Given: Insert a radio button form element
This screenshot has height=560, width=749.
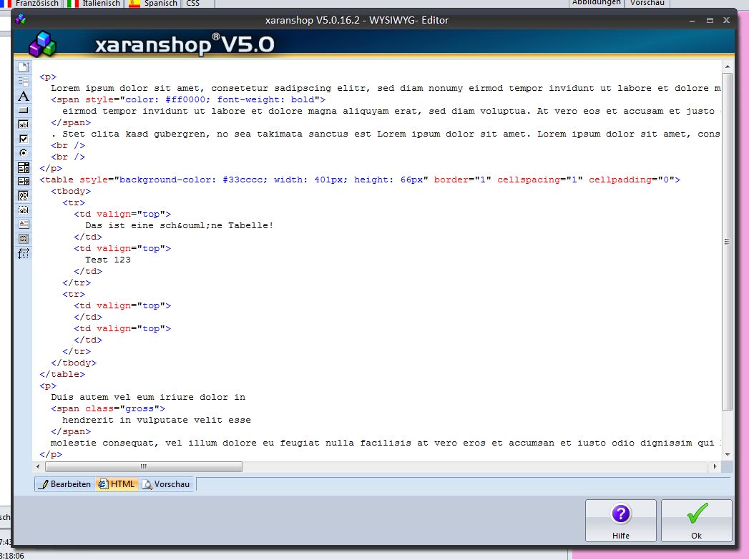Looking at the screenshot, I should (24, 153).
